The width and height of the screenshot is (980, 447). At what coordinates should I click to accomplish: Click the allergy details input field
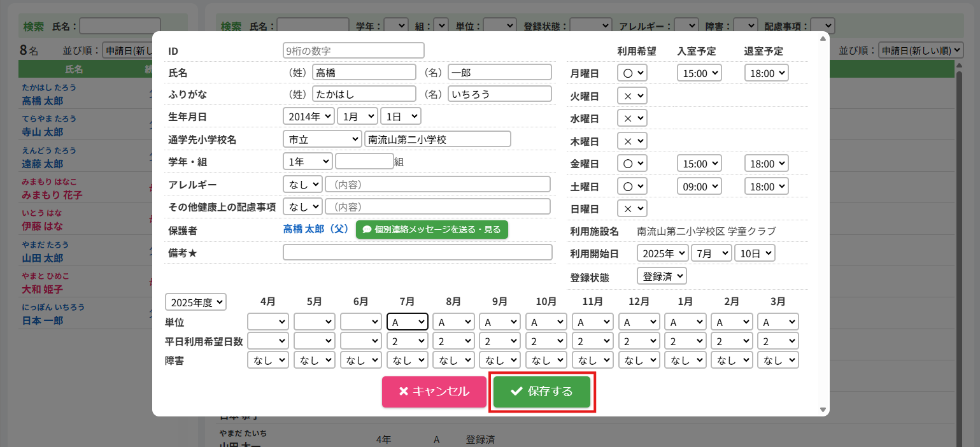tap(437, 185)
